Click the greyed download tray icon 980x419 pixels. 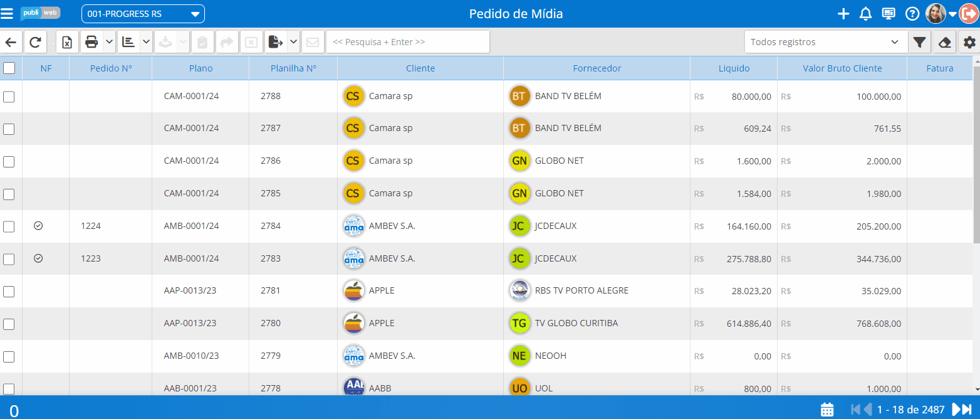coord(165,42)
